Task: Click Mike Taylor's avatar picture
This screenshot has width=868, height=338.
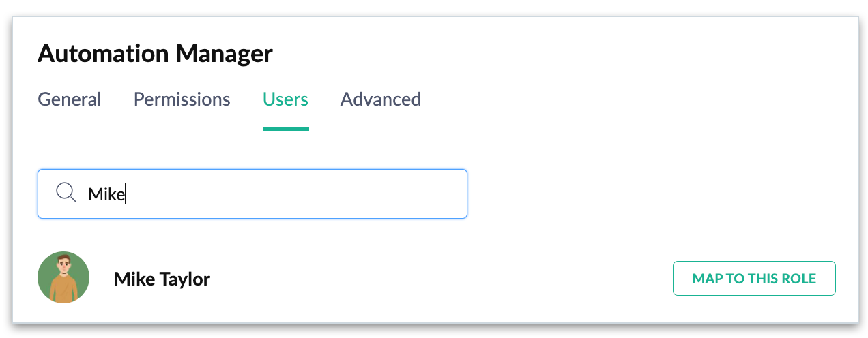Action: [x=63, y=278]
